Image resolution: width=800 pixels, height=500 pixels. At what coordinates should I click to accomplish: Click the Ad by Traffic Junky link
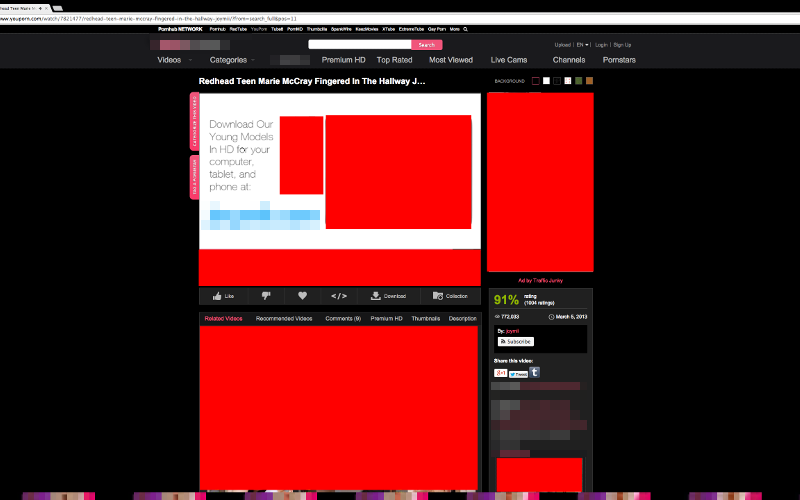click(x=540, y=281)
